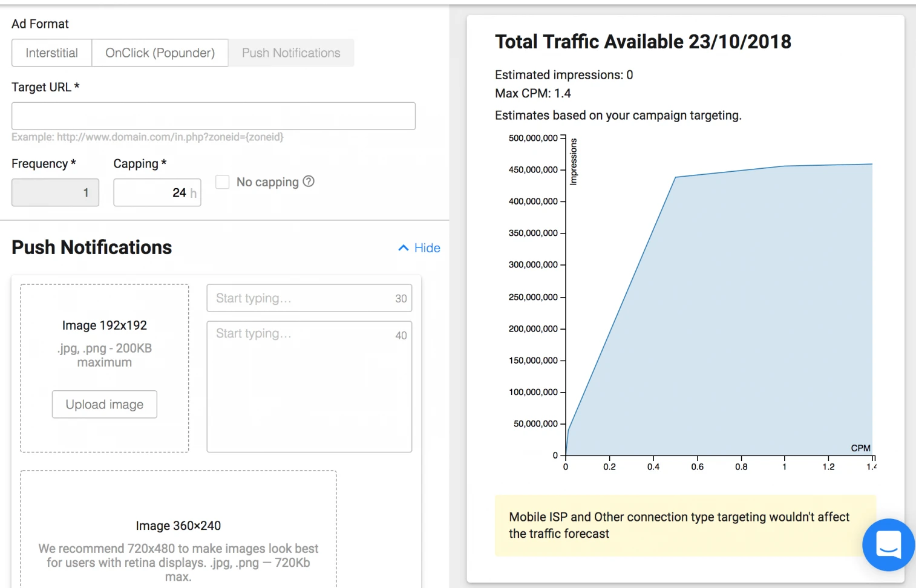Click the .jpg, .png - 200KB maximum hint
916x588 pixels.
105,355
